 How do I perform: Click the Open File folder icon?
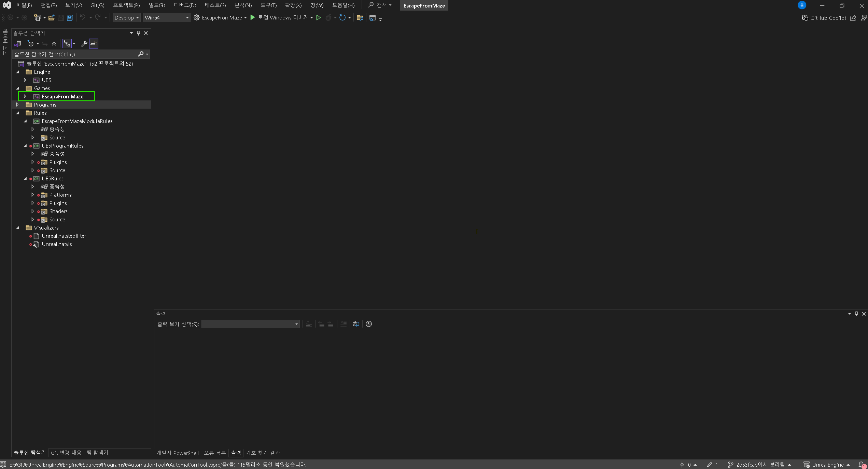click(51, 18)
